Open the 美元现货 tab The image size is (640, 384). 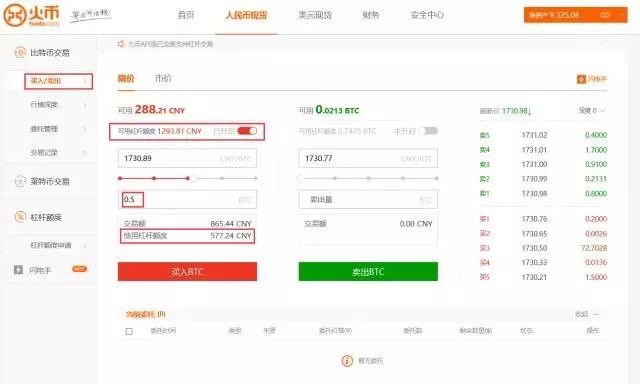[x=315, y=15]
